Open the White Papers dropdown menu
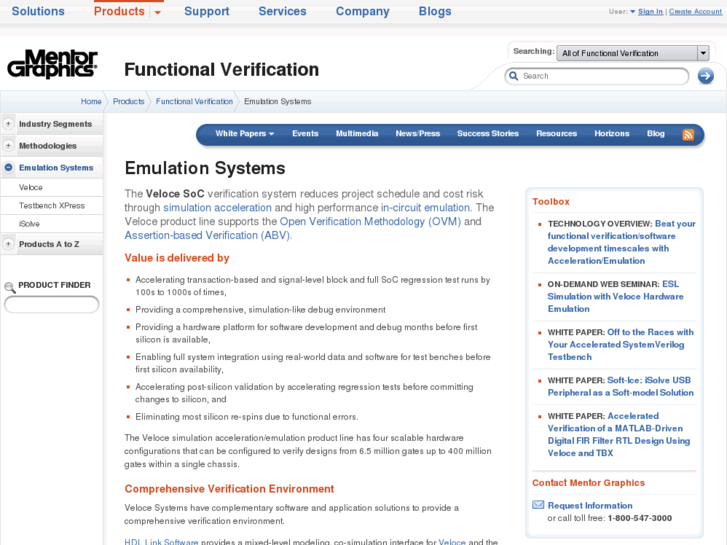The height and width of the screenshot is (545, 727). pos(244,134)
